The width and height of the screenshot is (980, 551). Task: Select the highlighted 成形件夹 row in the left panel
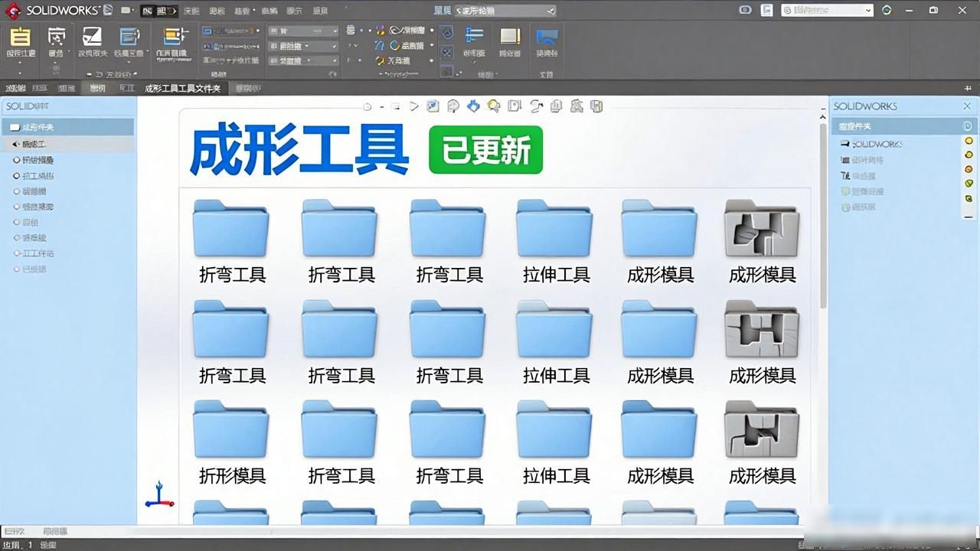pos(67,127)
